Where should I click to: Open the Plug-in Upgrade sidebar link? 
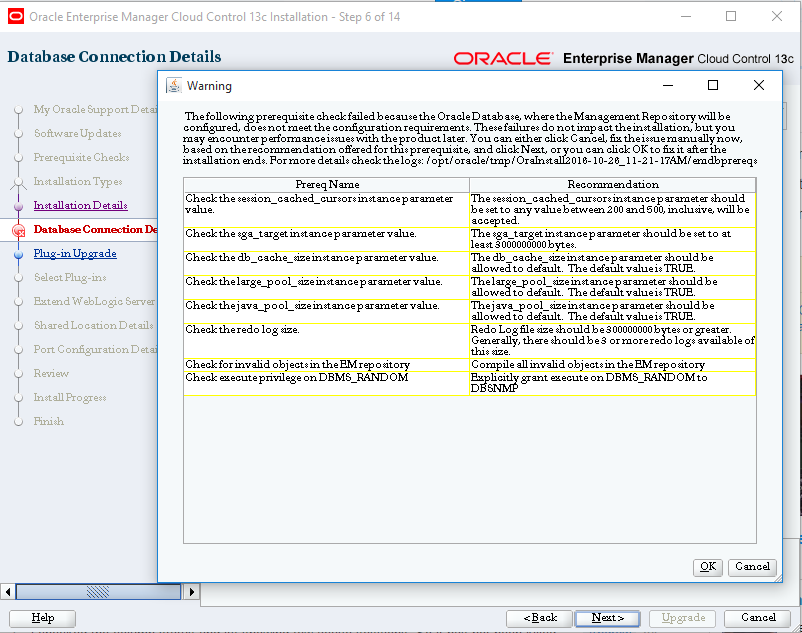75,253
